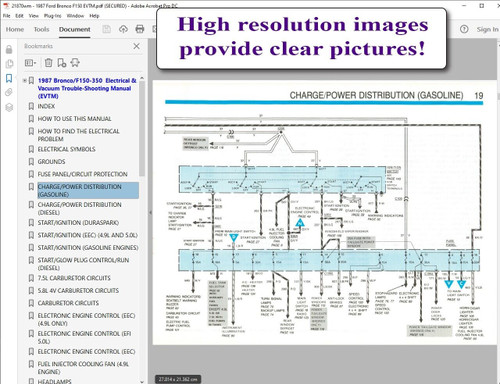Screen dimensions: 500x384
Task: Open the View menu
Action: pos(33,16)
